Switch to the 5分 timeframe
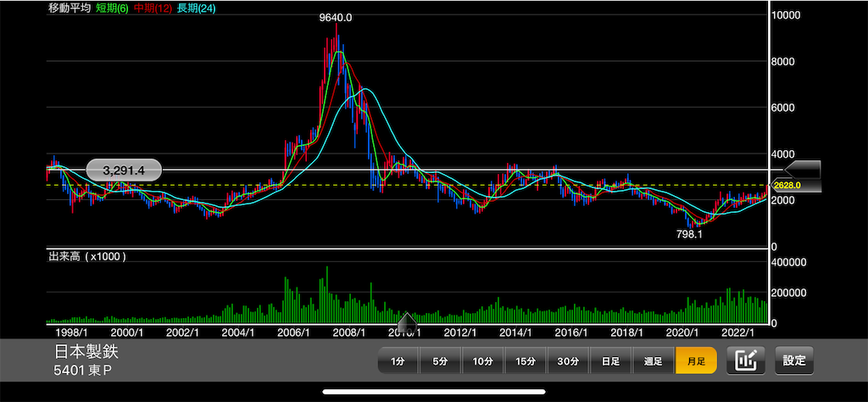Image resolution: width=868 pixels, height=402 pixels. [x=440, y=361]
